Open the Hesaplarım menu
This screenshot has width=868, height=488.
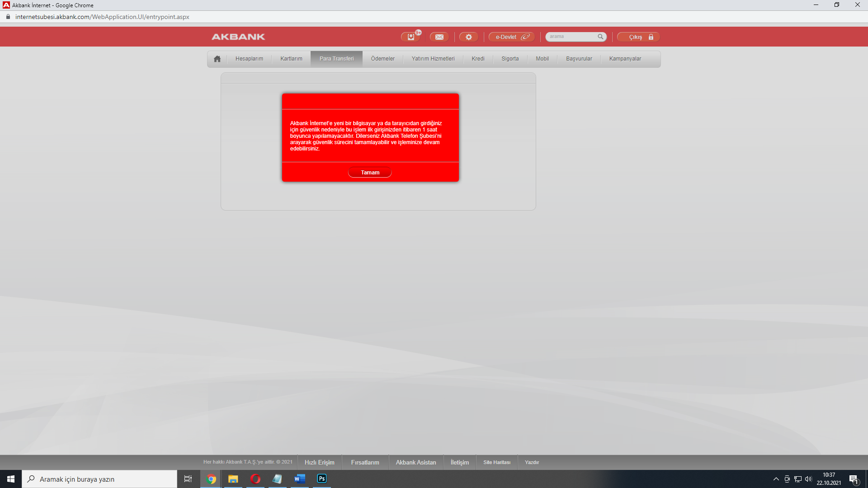[249, 59]
